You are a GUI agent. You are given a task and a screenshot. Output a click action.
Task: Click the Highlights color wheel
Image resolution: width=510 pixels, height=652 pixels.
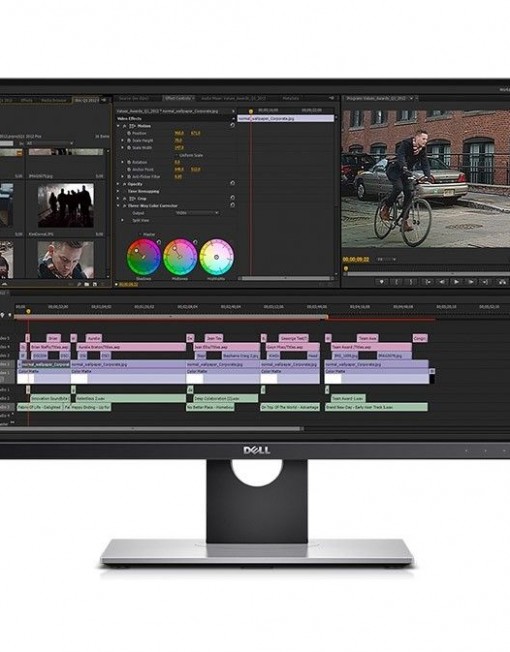[x=216, y=256]
